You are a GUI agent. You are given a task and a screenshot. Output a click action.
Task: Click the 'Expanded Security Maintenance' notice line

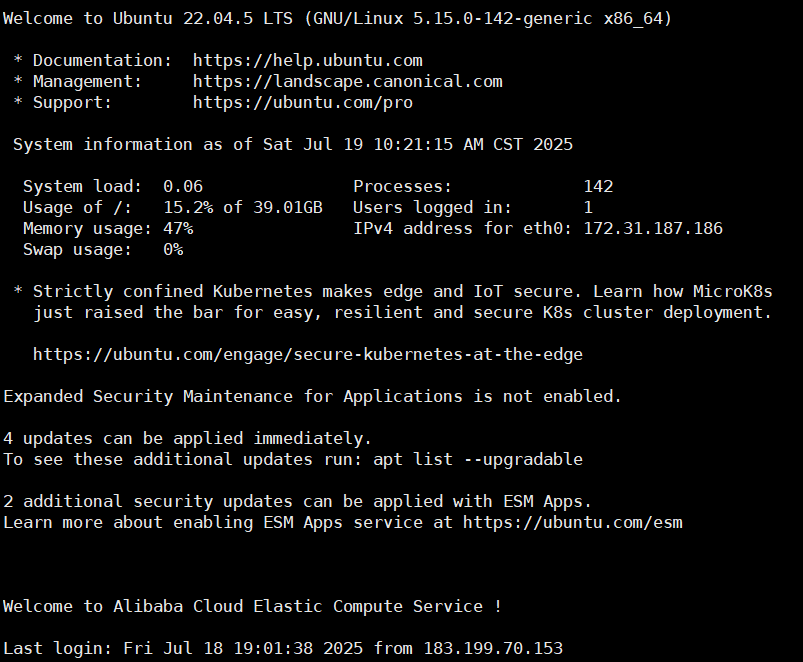pos(312,396)
